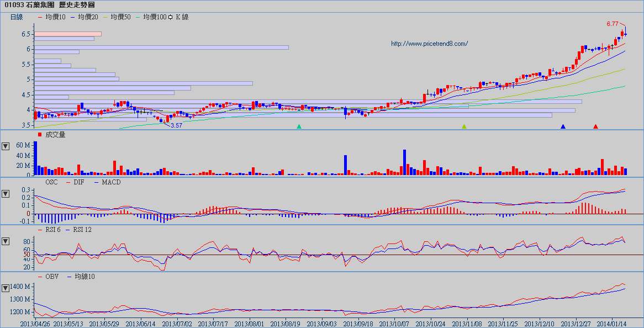644x328 pixels.
Task: Click the 01093 石藥集團 chart title
Action: [46, 4]
